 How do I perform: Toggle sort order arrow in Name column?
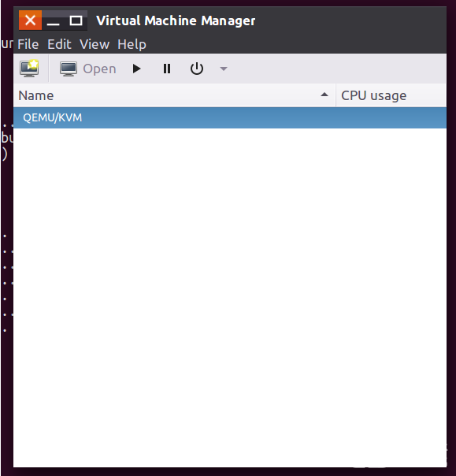(324, 95)
